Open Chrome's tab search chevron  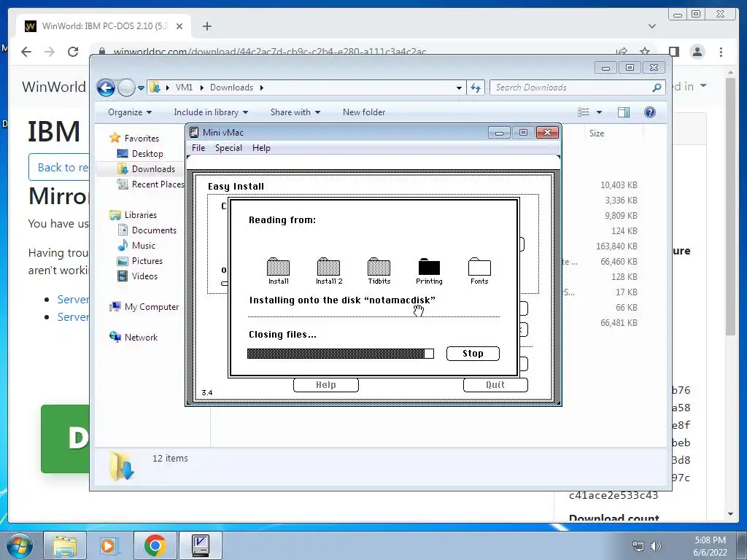(652, 26)
